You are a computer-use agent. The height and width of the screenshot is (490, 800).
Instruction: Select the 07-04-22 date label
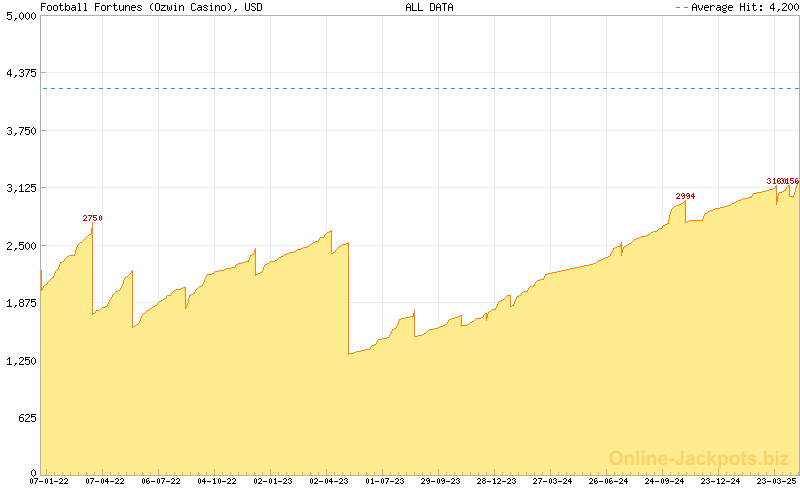coord(105,481)
